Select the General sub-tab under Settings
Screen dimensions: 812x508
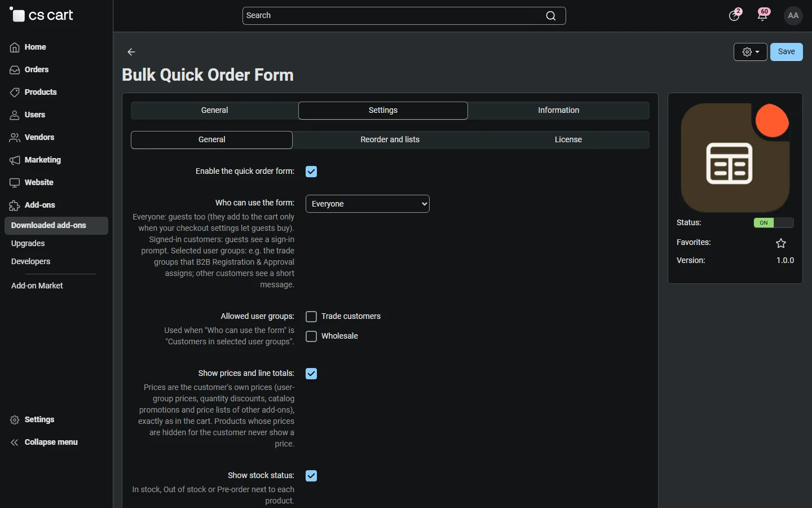tap(212, 140)
